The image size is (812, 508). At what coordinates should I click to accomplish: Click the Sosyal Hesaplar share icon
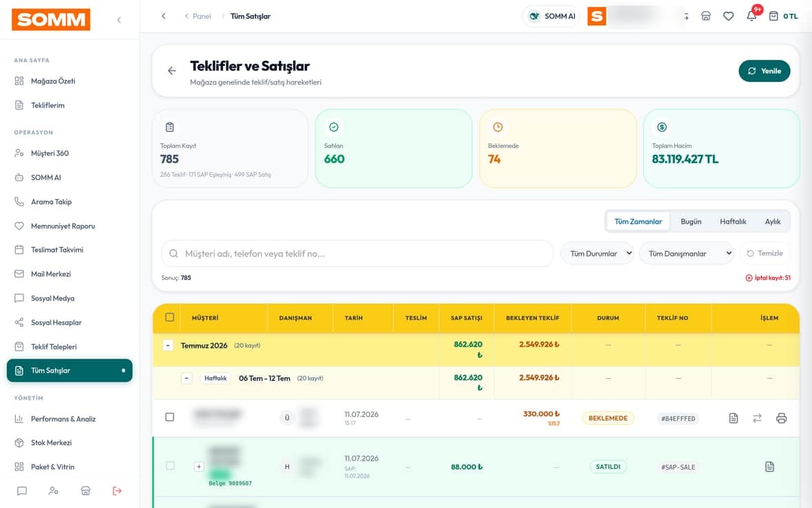click(19, 322)
